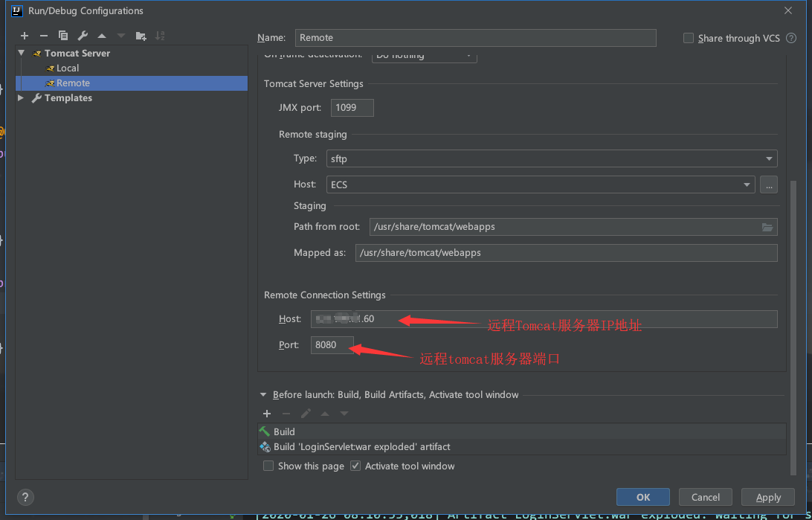Add a new run configuration

pyautogui.click(x=25, y=36)
